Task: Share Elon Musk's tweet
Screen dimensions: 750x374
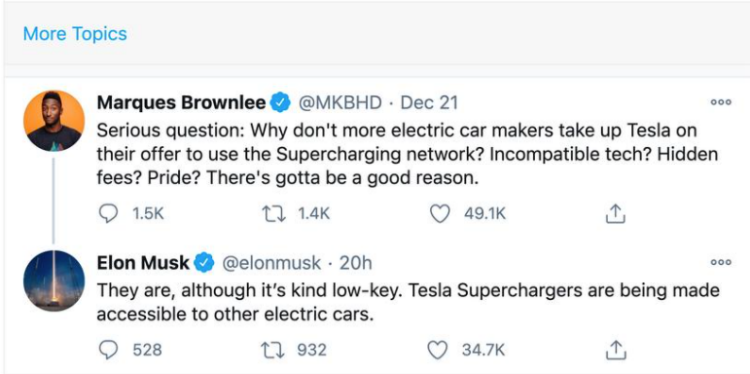Action: (616, 351)
